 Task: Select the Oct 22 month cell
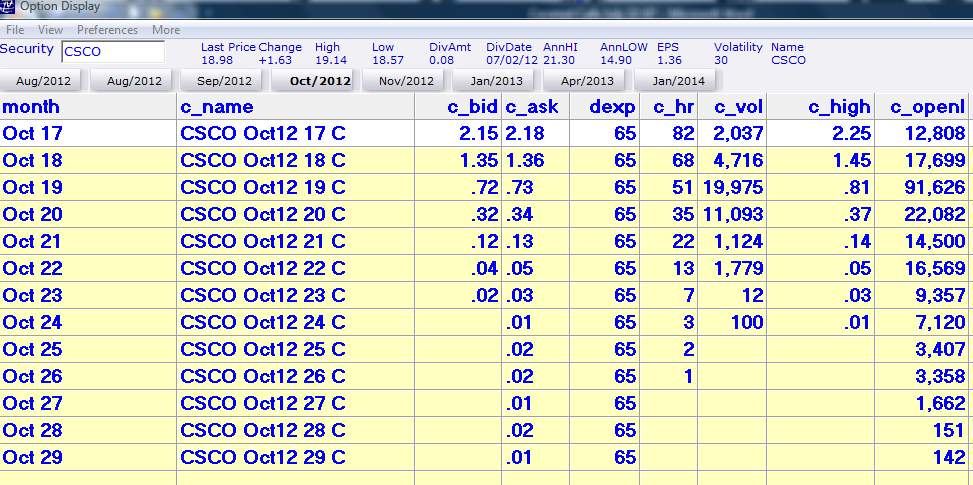[x=88, y=268]
